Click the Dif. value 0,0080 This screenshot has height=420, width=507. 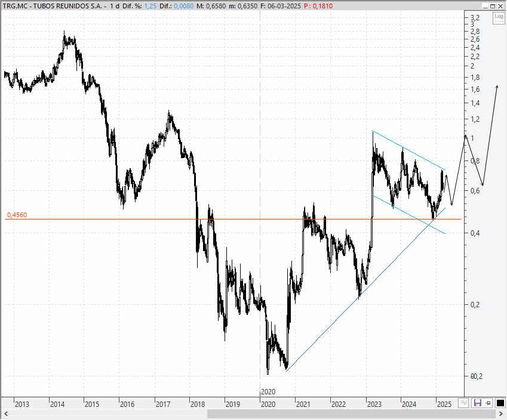pyautogui.click(x=184, y=6)
